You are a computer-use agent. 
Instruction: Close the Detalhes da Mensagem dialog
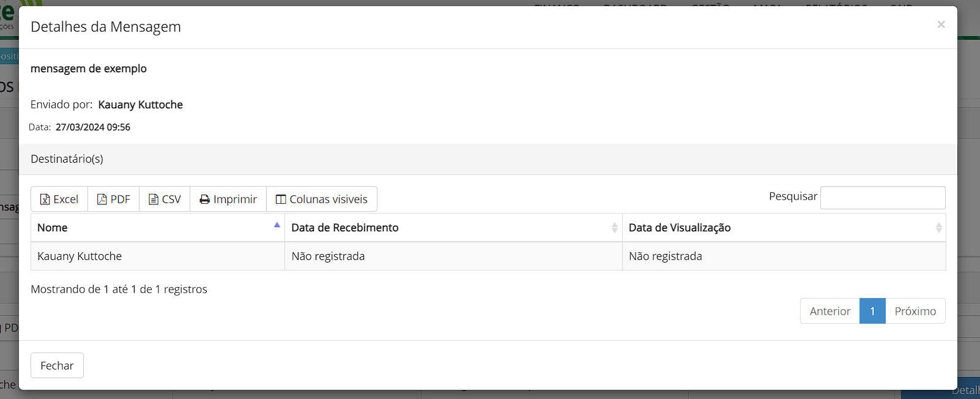point(941,24)
